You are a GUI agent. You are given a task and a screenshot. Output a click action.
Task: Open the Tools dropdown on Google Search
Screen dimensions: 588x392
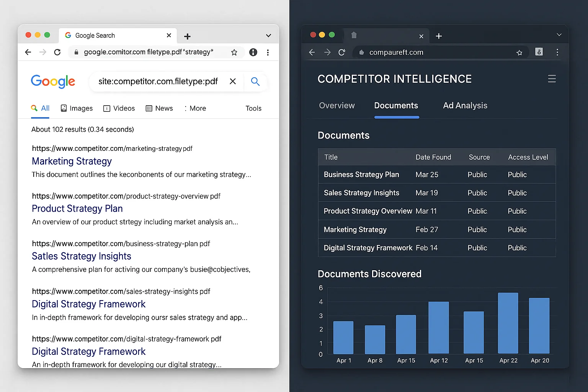pyautogui.click(x=253, y=108)
